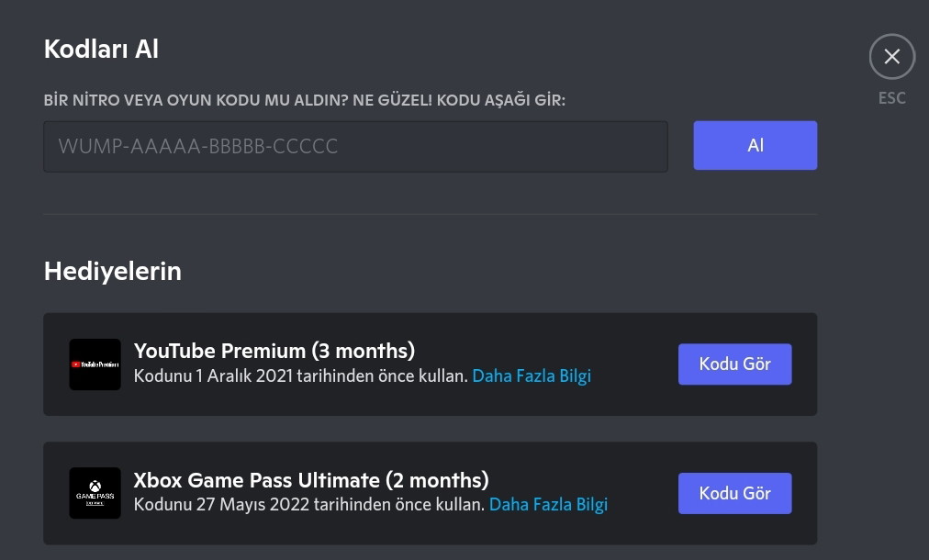Click the divider line above Hediyelerin
The width and height of the screenshot is (929, 560).
(x=430, y=215)
